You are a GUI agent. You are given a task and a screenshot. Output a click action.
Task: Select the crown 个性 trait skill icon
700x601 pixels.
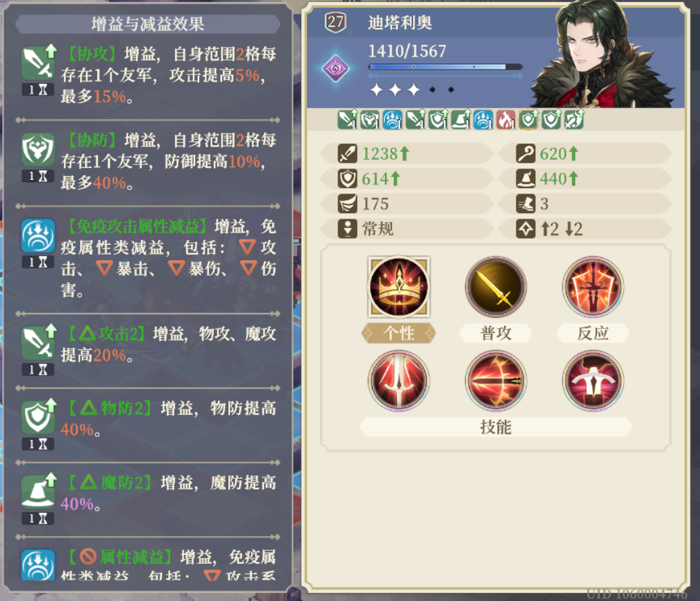click(x=399, y=287)
